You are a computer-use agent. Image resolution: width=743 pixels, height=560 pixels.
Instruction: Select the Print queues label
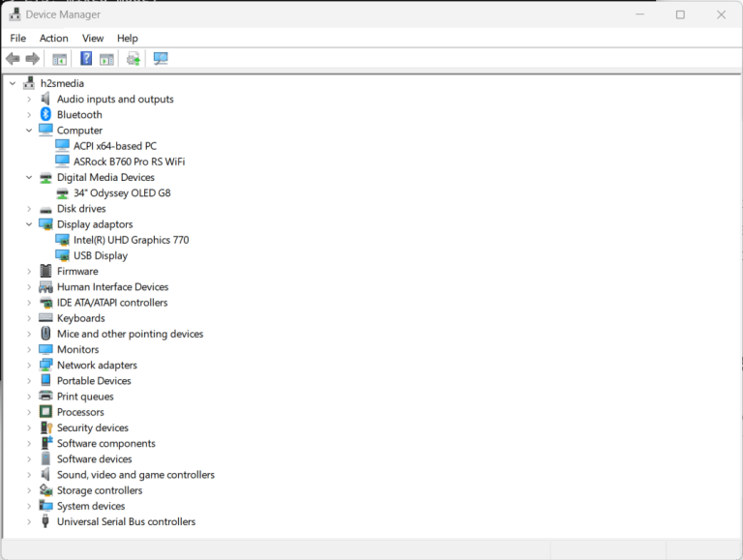click(x=85, y=397)
